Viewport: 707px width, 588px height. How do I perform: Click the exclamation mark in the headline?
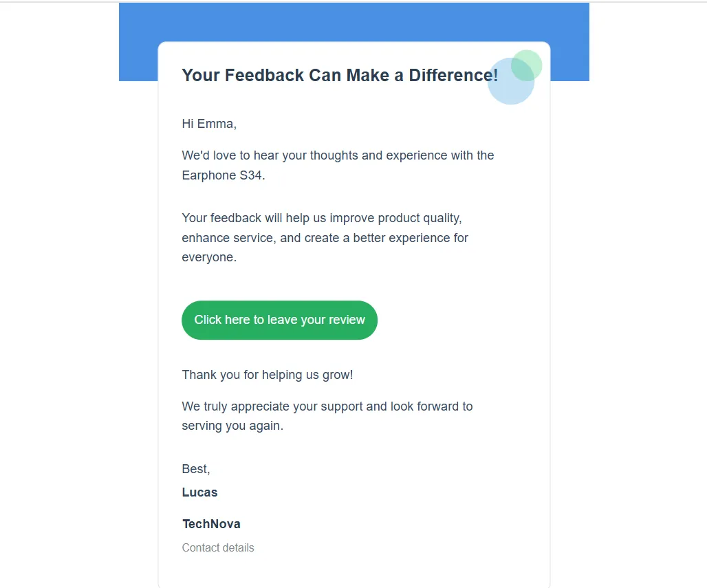click(497, 75)
